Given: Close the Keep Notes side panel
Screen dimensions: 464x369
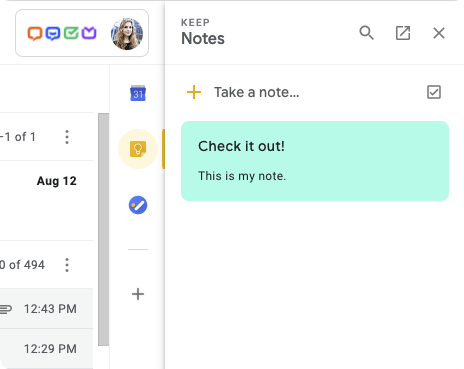Looking at the screenshot, I should tap(439, 33).
